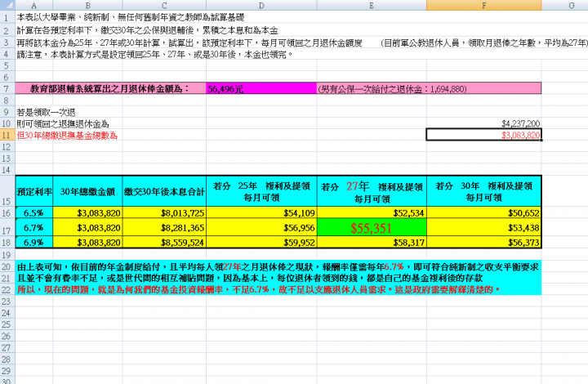The width and height of the screenshot is (588, 384).
Task: Click cell showing $58,317
Action: coord(372,243)
